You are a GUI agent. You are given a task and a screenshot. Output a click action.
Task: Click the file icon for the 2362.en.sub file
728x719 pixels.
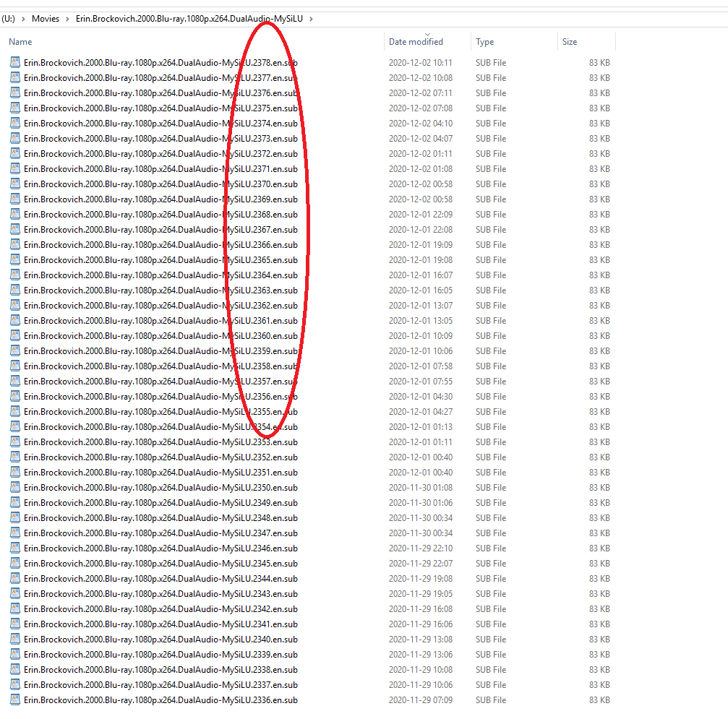pos(15,306)
